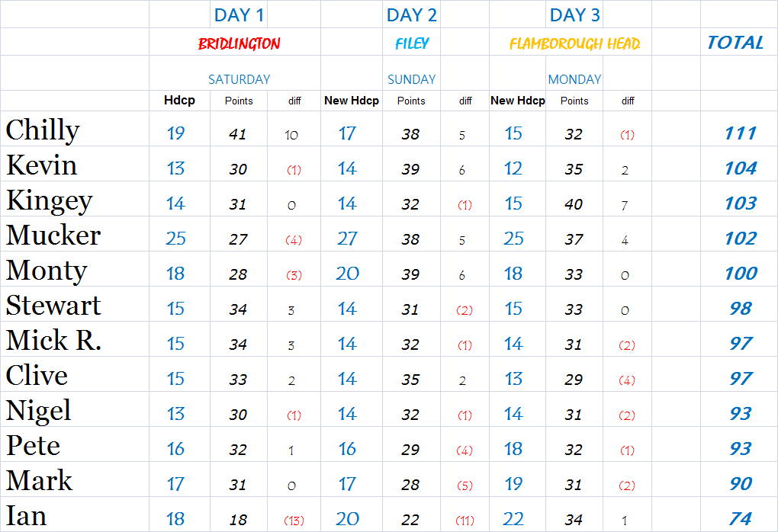Select Kingey's Day 3 points 40
778x532 pixels.
tap(574, 204)
